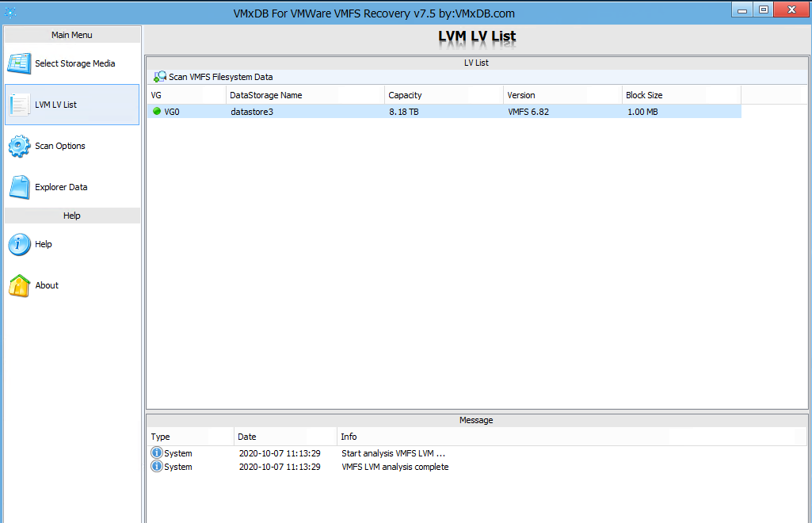Click the green status dot beside VG0
Viewport: 812px width, 523px height.
(x=157, y=111)
